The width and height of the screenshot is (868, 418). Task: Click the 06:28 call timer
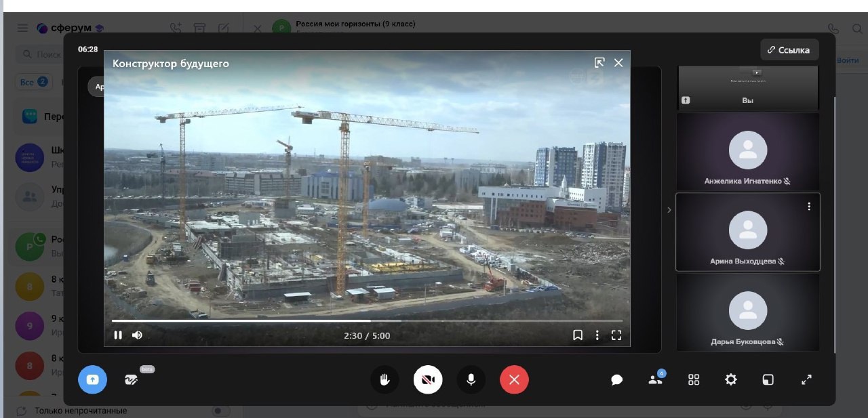(x=87, y=49)
